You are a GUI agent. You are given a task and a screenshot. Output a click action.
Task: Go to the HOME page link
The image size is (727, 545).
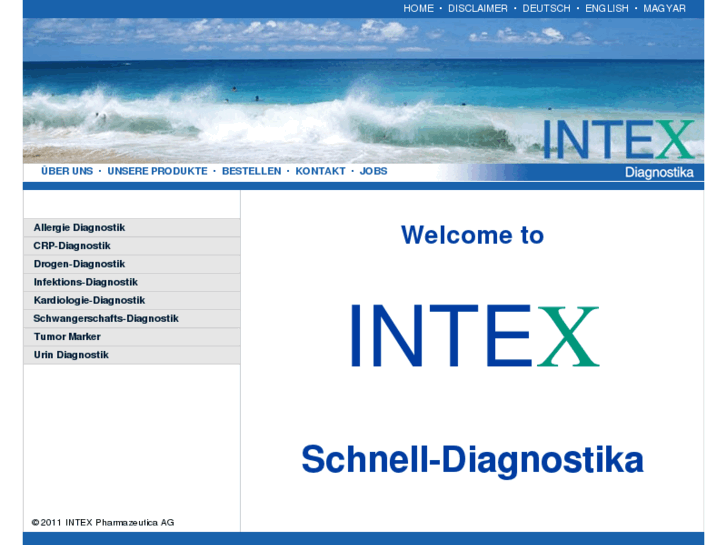418,8
